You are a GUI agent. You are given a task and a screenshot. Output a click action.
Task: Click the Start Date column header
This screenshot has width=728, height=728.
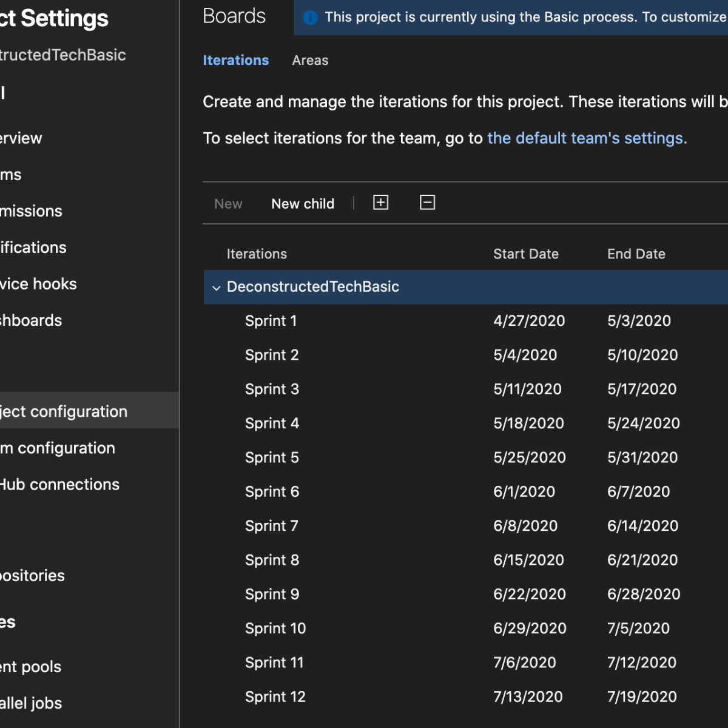pyautogui.click(x=525, y=254)
